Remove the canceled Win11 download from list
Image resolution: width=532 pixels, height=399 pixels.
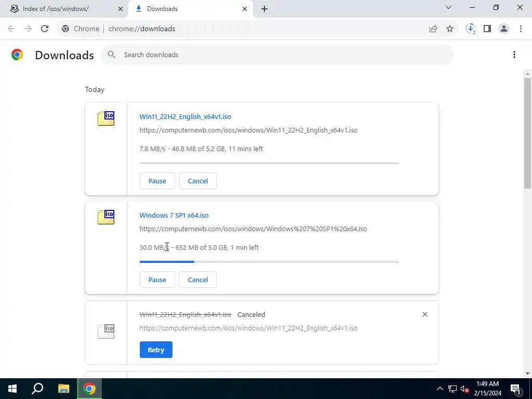click(425, 314)
